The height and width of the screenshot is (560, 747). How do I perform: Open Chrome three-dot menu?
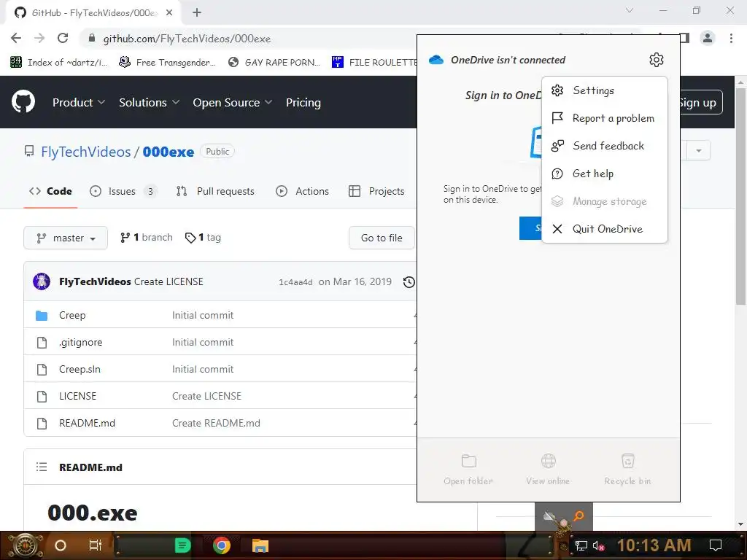click(731, 38)
